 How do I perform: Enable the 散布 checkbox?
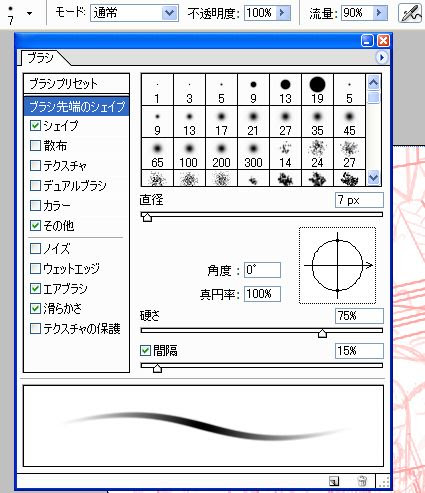pos(35,146)
